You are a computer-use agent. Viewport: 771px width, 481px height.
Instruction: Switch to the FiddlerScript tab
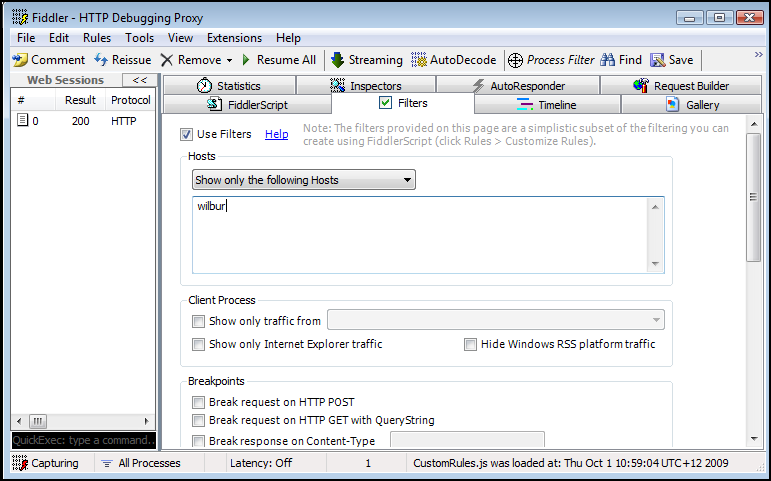coord(247,105)
